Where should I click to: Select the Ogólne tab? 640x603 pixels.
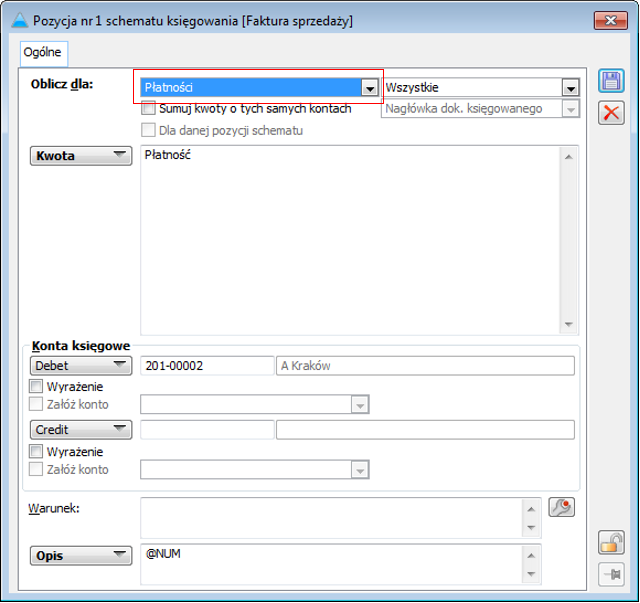coord(42,53)
